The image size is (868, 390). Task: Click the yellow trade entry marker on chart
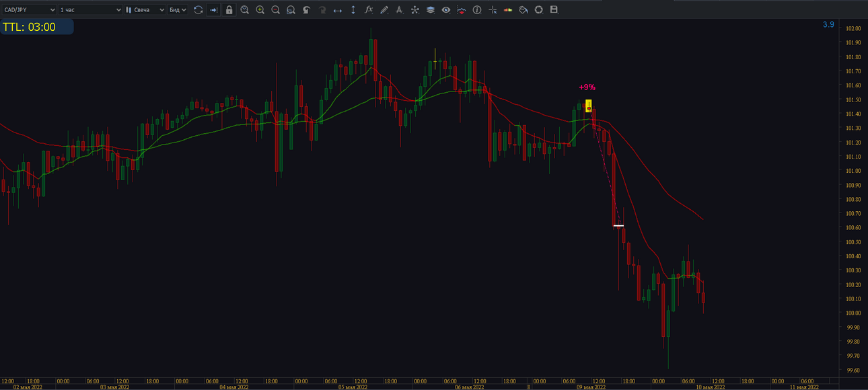(x=589, y=106)
